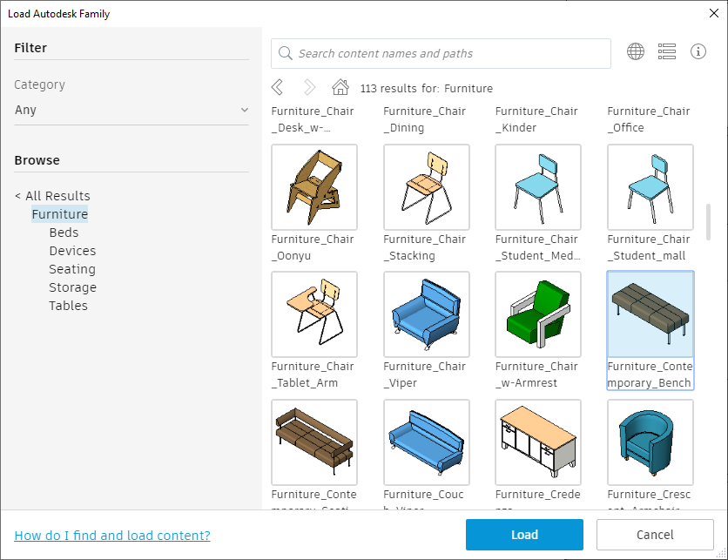The height and width of the screenshot is (560, 728).
Task: Open 'How do I find and load content?' link
Action: 112,536
